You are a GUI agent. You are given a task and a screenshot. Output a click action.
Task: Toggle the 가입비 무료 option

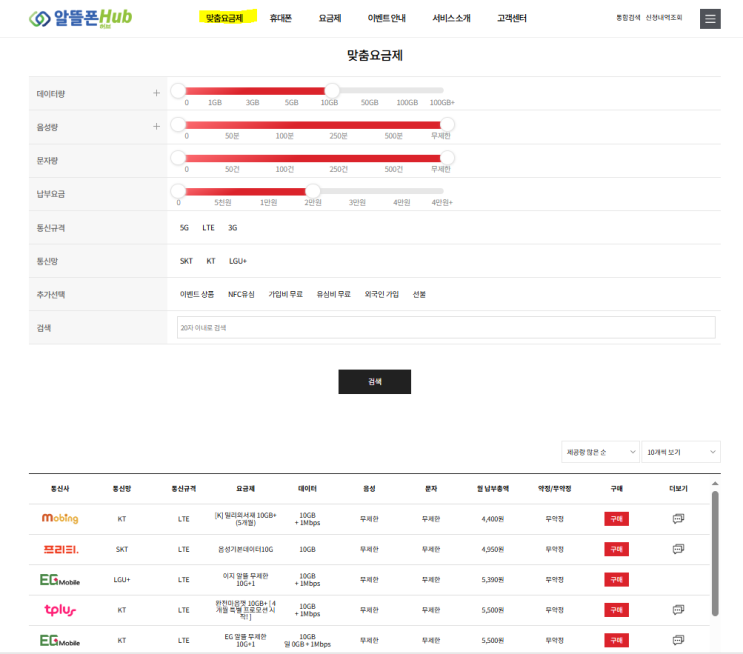(285, 294)
